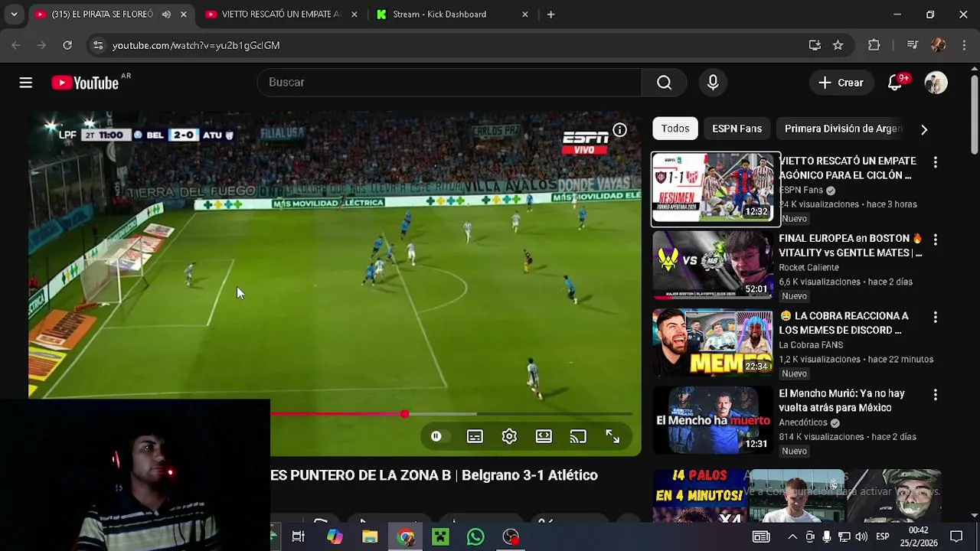Open options for the Vietto rescató video

click(935, 162)
